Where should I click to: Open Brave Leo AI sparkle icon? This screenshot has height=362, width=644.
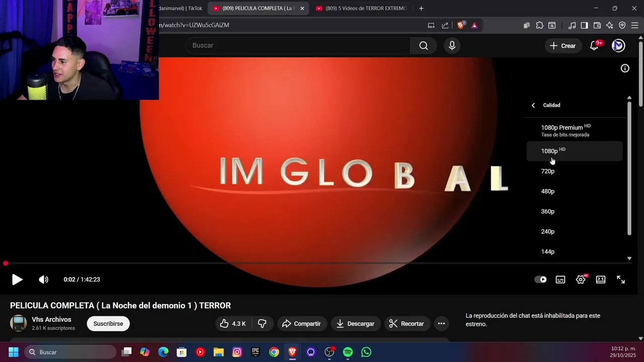click(609, 25)
